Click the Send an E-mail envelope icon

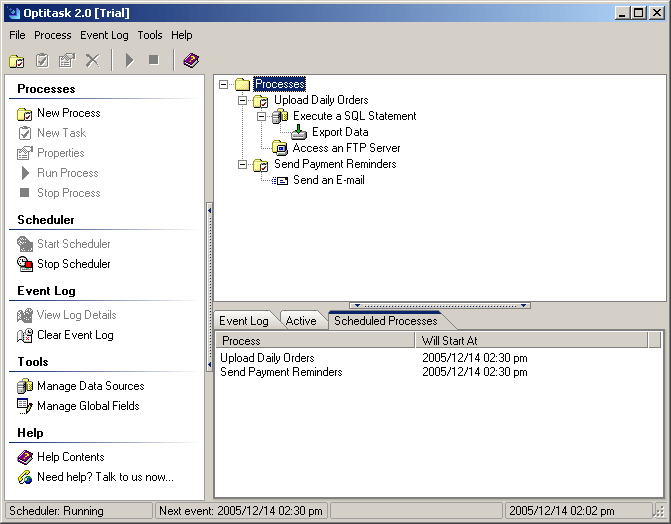(x=280, y=181)
